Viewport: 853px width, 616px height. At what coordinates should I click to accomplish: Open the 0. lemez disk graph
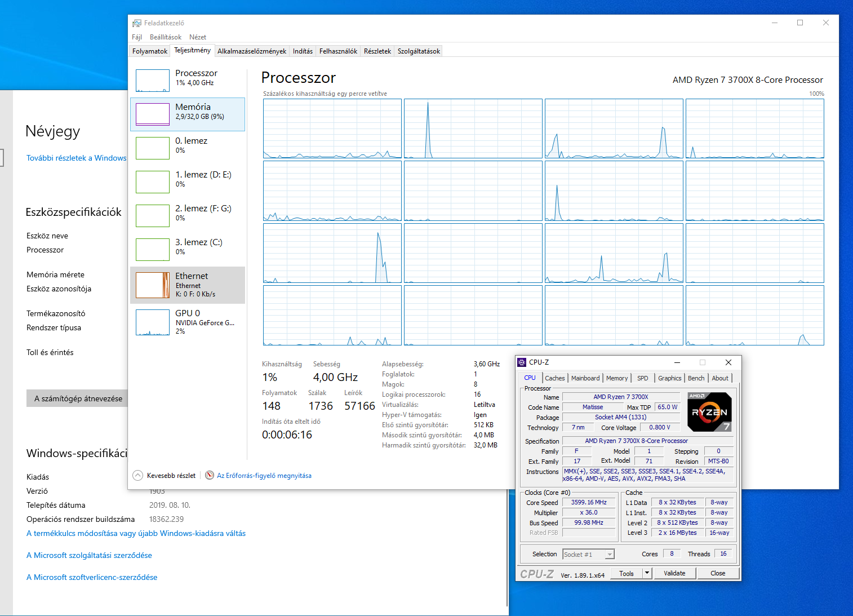[x=153, y=148]
